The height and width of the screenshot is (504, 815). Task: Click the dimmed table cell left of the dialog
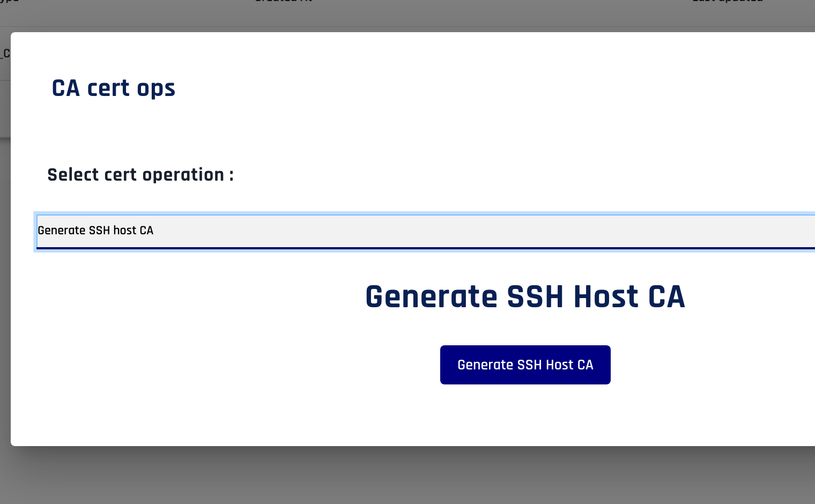5,54
